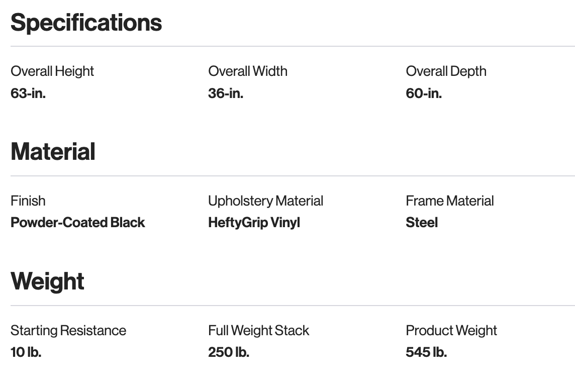The width and height of the screenshot is (575, 392).
Task: Click the 63-in. height value
Action: pyautogui.click(x=28, y=93)
